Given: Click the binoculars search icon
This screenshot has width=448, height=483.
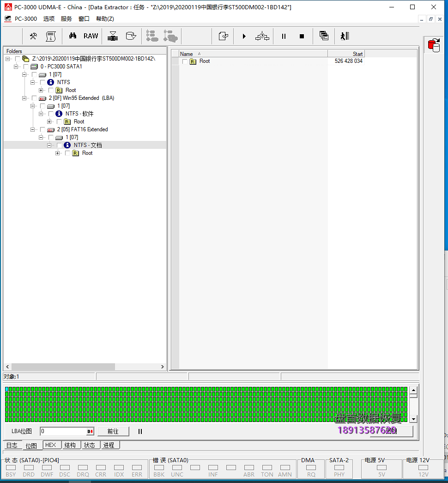Looking at the screenshot, I should click(73, 36).
